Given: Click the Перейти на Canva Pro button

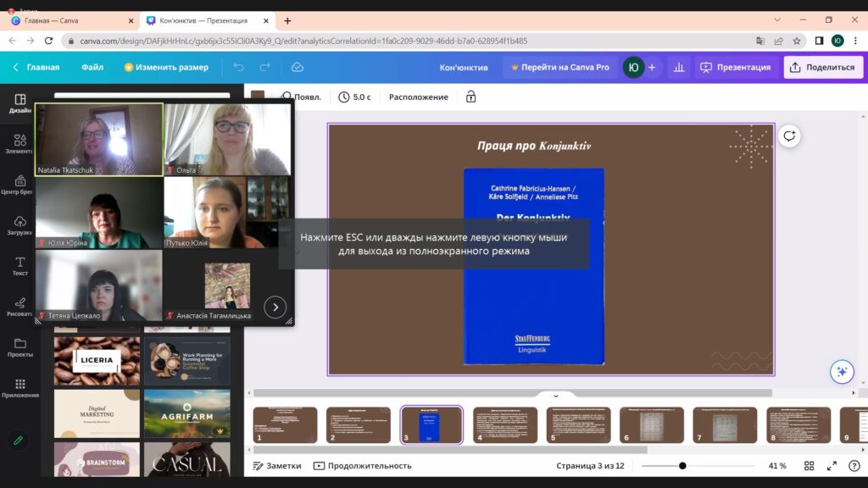Looking at the screenshot, I should pos(559,67).
